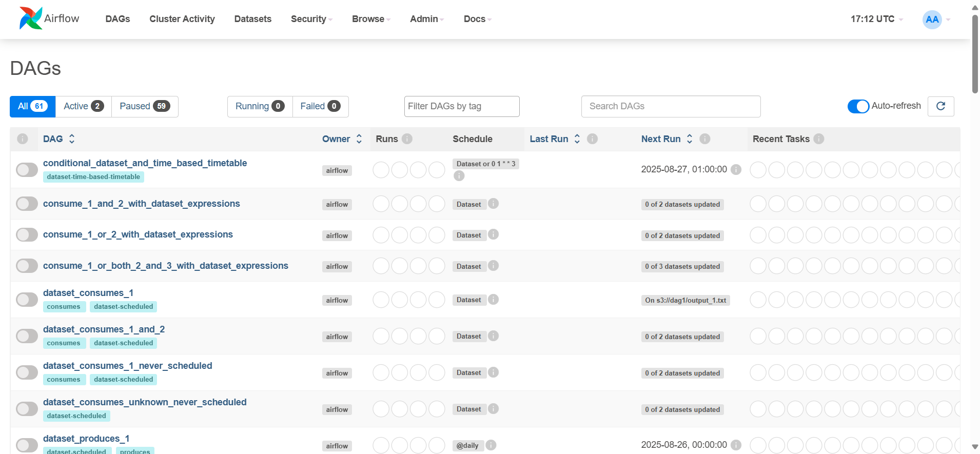Open the Admin dropdown menu

(427, 19)
